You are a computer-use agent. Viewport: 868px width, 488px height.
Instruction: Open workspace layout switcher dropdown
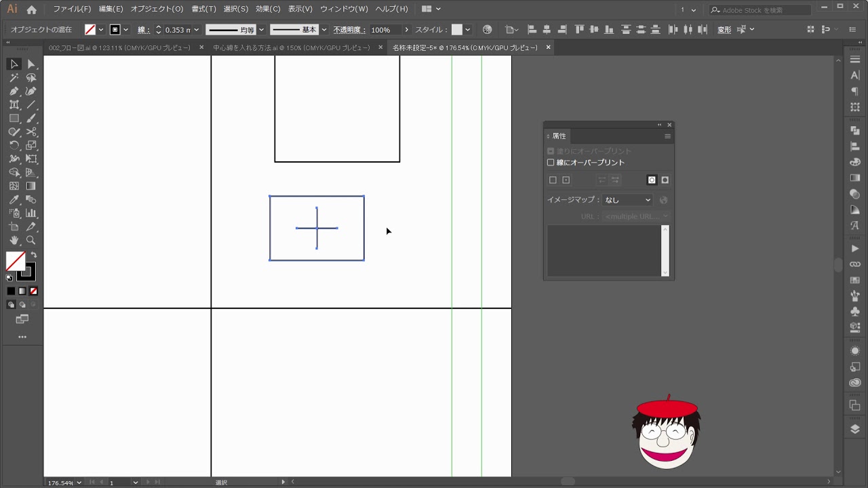(x=431, y=9)
